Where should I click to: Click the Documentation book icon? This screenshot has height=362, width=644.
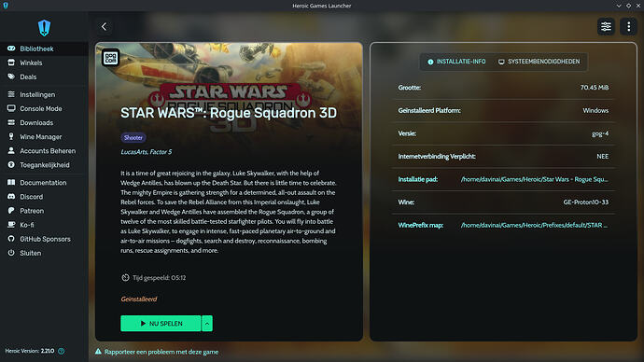(x=11, y=182)
